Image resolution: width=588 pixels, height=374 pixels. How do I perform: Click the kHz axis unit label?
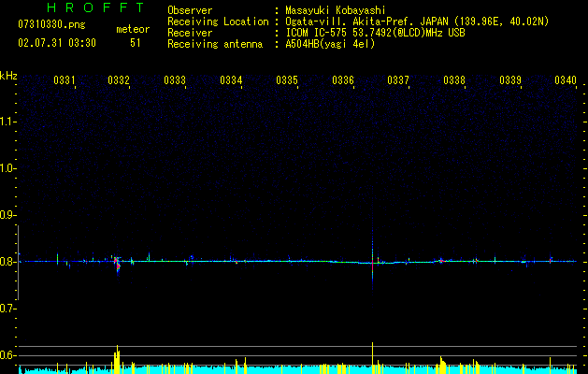8,76
